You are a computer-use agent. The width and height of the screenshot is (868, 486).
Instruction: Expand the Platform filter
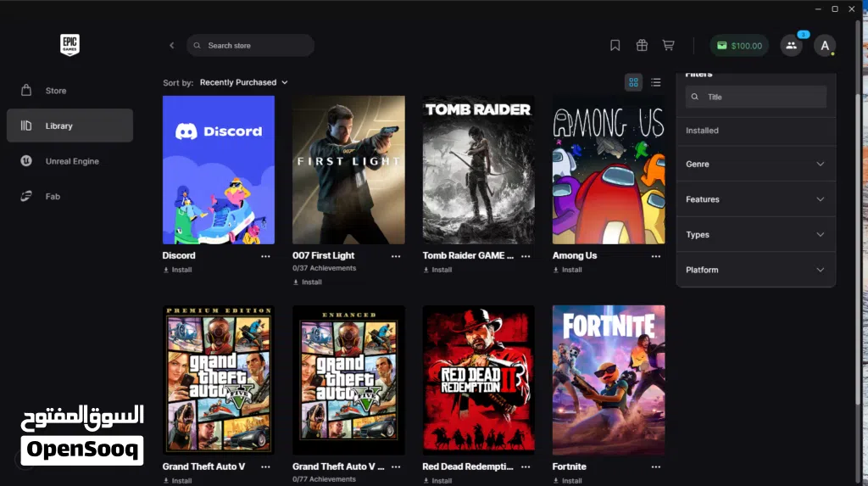[x=755, y=270]
